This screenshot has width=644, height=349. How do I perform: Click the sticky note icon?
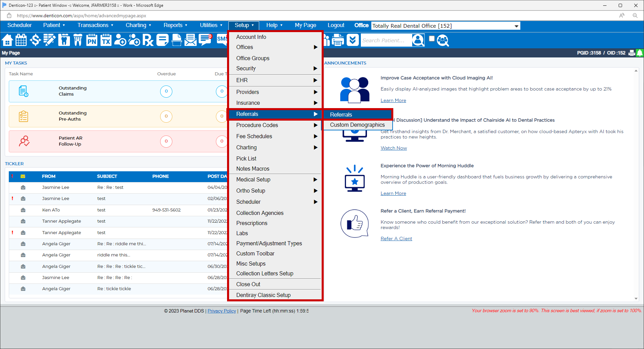click(x=162, y=40)
